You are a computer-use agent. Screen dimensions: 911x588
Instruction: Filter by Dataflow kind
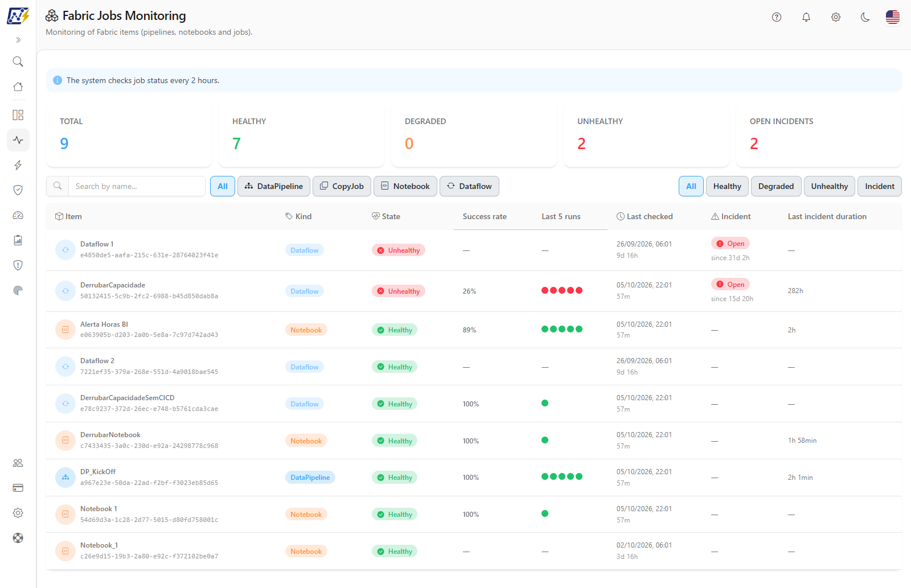coord(469,186)
